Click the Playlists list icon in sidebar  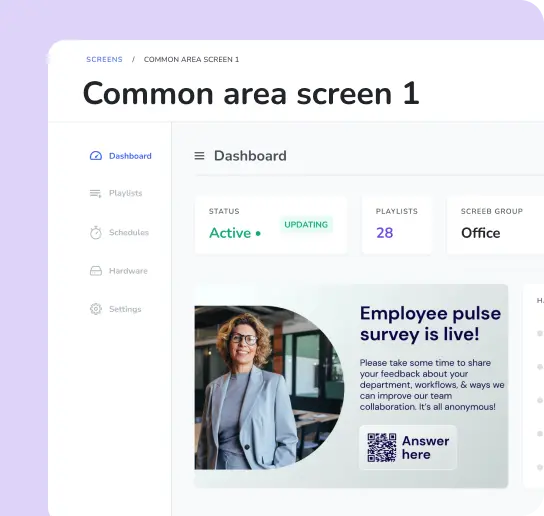[95, 193]
